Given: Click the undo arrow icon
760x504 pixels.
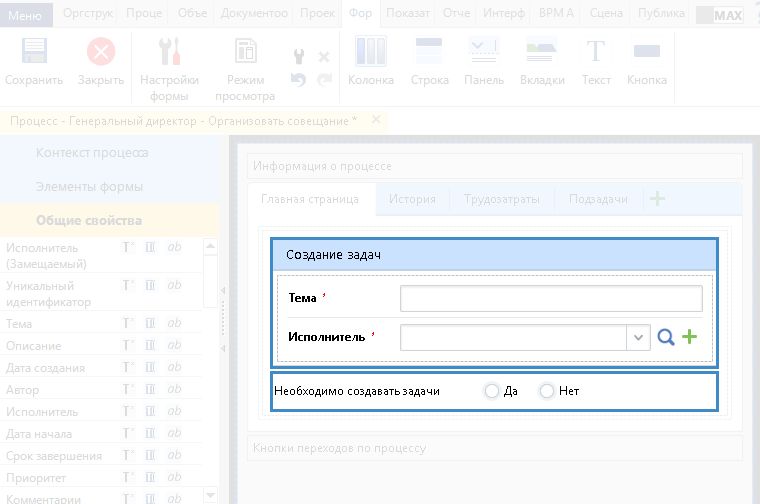Looking at the screenshot, I should (299, 79).
